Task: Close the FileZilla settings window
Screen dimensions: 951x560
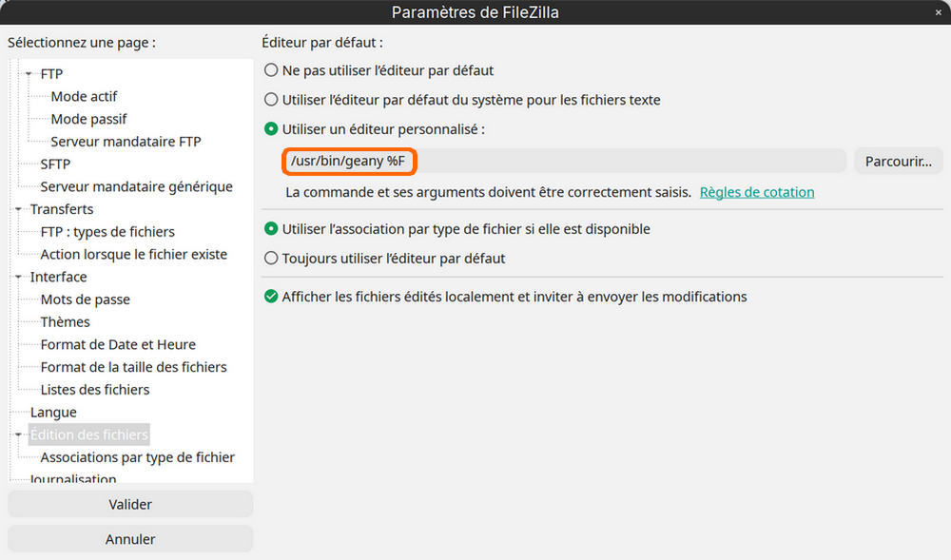Action: (x=939, y=12)
